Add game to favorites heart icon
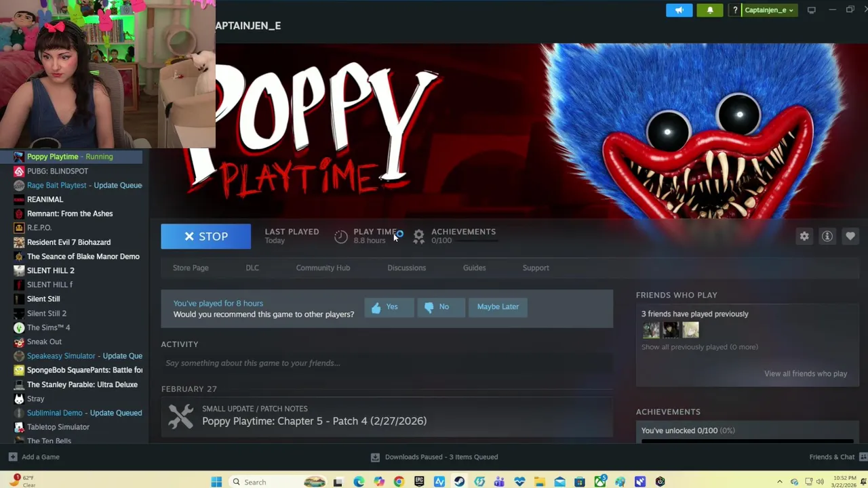868x488 pixels. pos(850,236)
